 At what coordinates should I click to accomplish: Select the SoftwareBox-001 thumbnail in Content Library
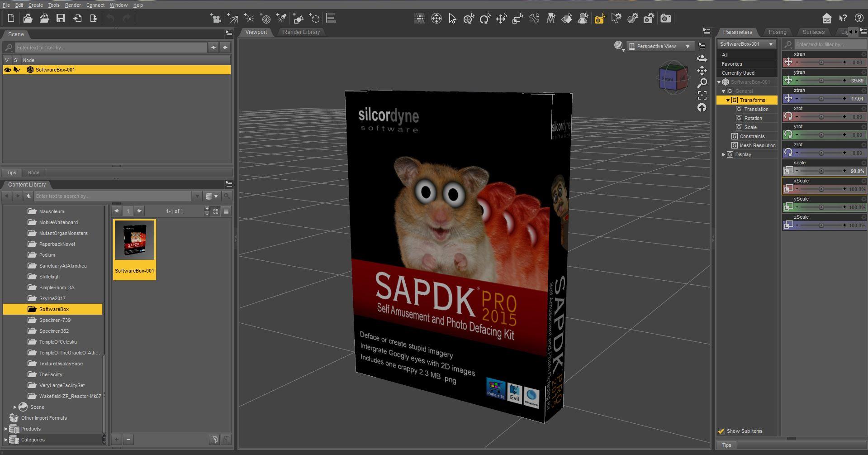click(x=134, y=249)
